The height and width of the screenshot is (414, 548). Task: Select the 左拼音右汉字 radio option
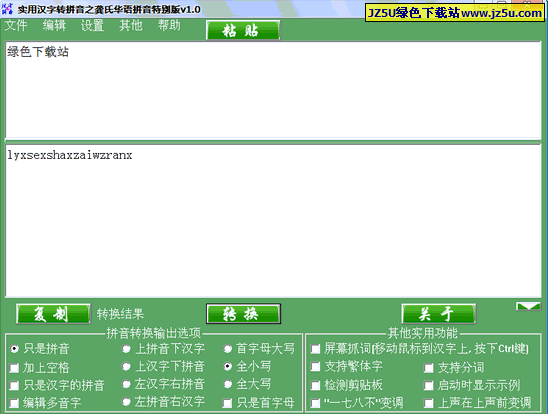tap(164, 401)
